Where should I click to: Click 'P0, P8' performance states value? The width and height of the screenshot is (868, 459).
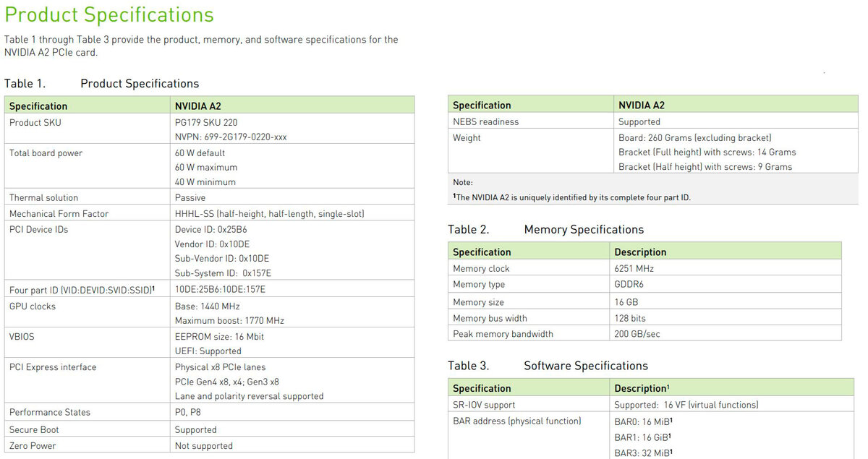pos(188,413)
